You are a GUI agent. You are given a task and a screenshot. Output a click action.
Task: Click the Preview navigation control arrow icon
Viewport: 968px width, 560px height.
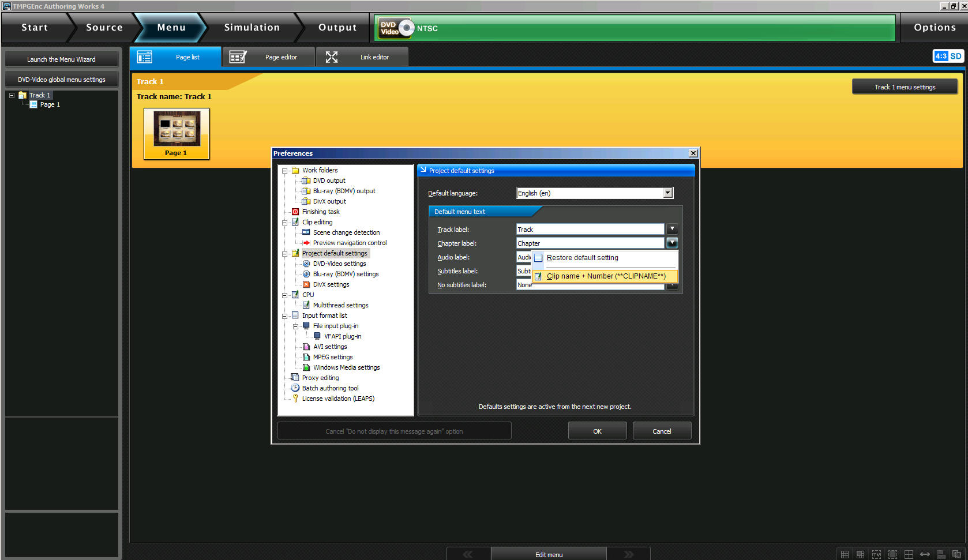(306, 243)
